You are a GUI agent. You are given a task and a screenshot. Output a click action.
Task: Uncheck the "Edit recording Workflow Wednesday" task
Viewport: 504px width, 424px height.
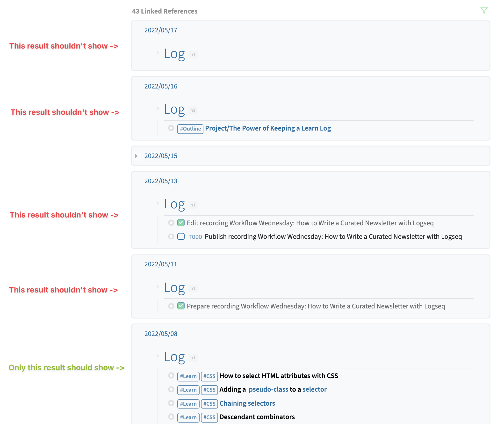181,222
